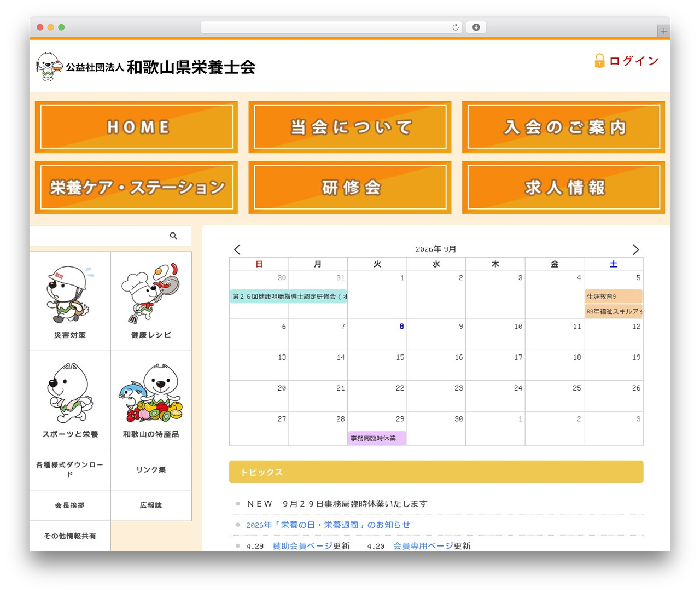Click the browser download icon
The image size is (700, 593).
click(476, 27)
